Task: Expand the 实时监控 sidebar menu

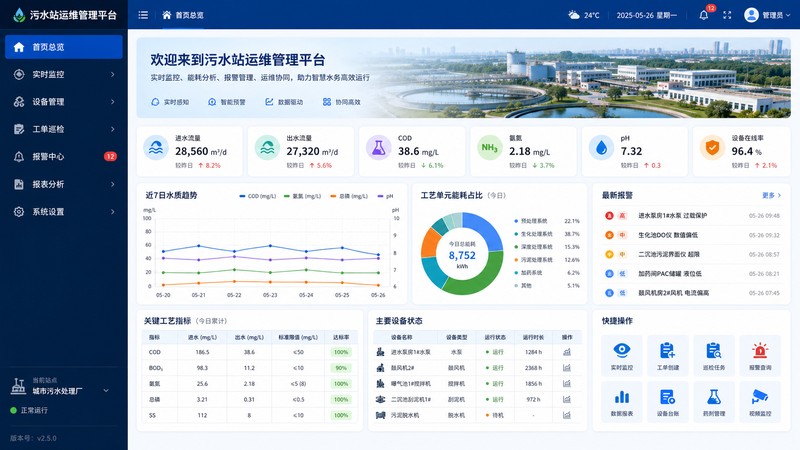Action: 64,74
